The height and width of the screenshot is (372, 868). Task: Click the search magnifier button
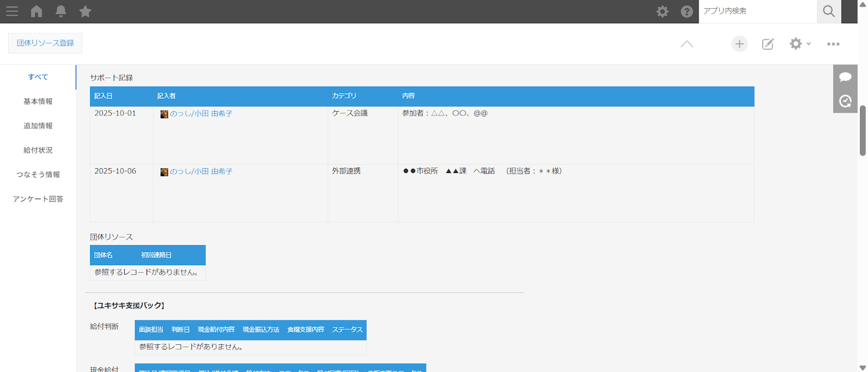tap(828, 11)
